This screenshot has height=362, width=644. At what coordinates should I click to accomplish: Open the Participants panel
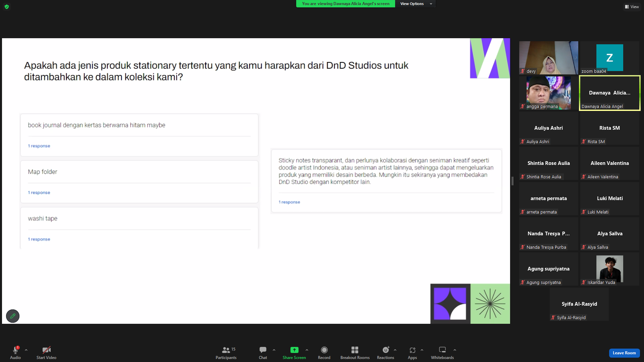click(226, 353)
